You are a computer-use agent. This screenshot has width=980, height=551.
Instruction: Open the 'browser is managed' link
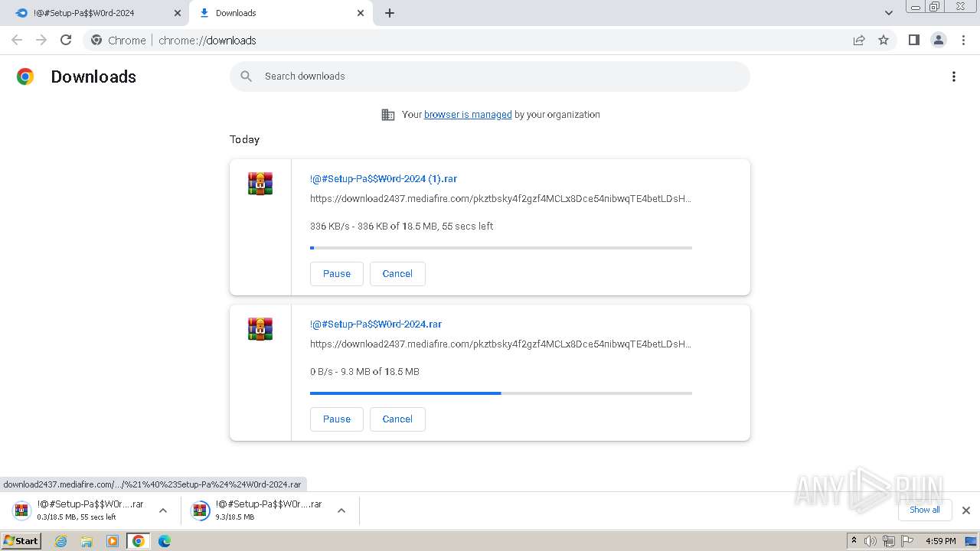[468, 115]
